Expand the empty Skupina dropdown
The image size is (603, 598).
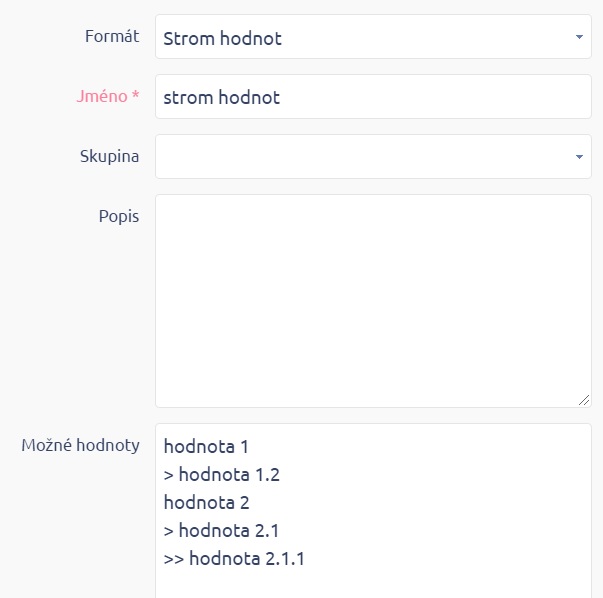pyautogui.click(x=372, y=156)
